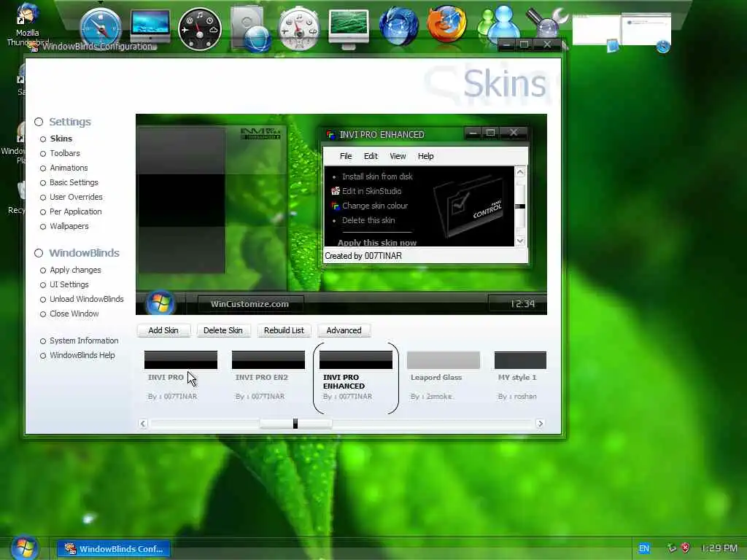Open the hard drive with globe dock icon
Screen dimensions: 747x560
pos(251,29)
